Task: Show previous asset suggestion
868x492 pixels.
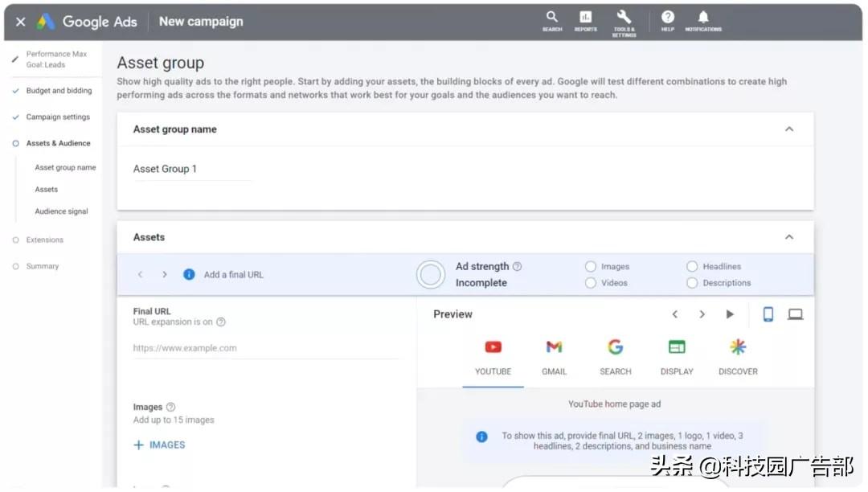Action: click(x=141, y=274)
